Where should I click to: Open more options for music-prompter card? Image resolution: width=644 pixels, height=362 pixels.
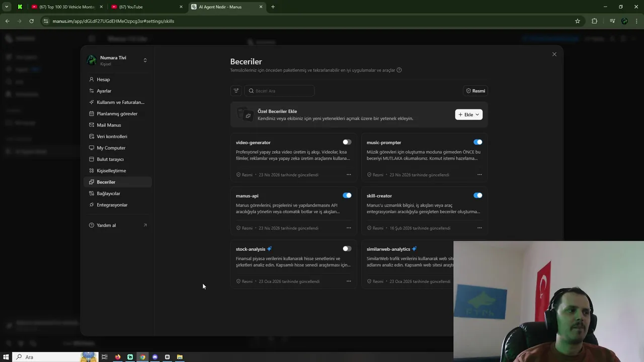(x=479, y=174)
